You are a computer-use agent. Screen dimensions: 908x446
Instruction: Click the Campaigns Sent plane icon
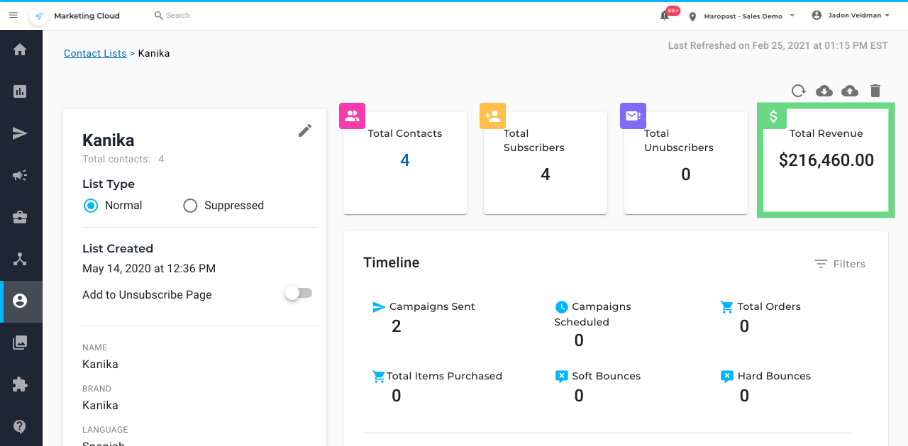[379, 307]
